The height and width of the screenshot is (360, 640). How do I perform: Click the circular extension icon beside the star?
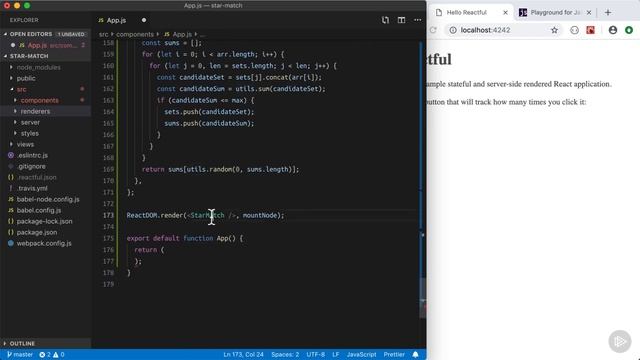[x=574, y=30]
